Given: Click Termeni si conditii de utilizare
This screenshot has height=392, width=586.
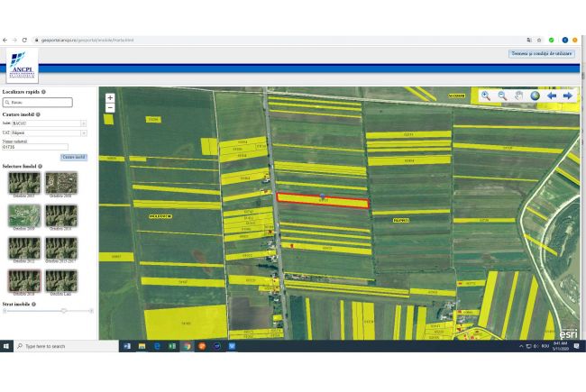Looking at the screenshot, I should tap(542, 54).
